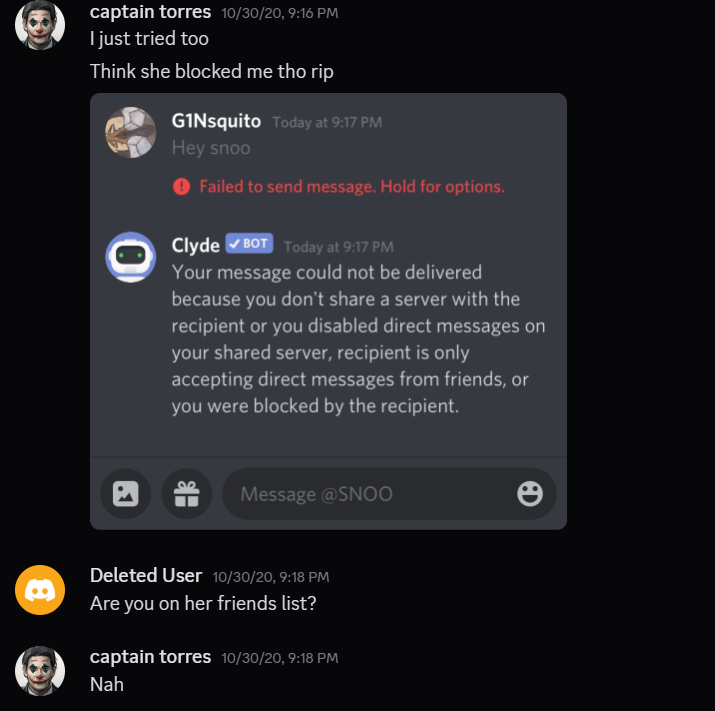715x711 pixels.
Task: Click the G1Nsquito username
Action: (x=216, y=121)
